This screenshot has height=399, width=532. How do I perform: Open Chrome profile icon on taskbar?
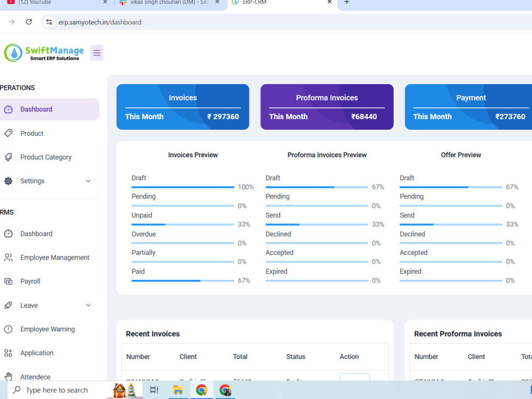tap(225, 390)
